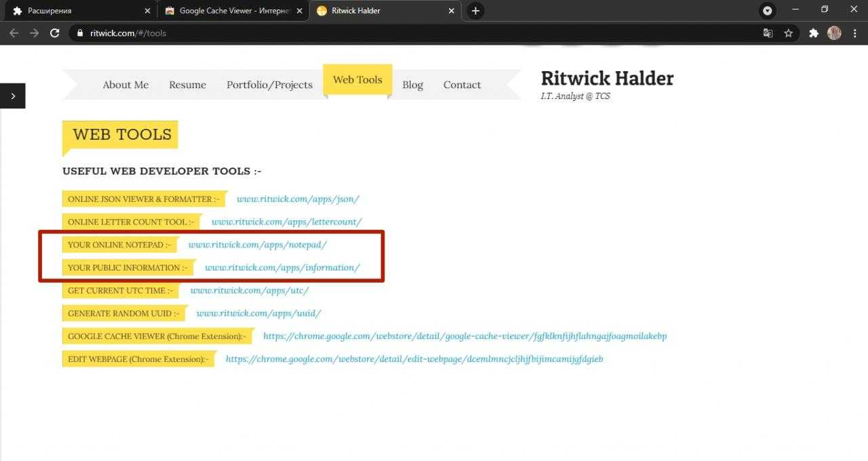
Task: Open the Google Cache Viewer webstore link
Action: point(465,336)
